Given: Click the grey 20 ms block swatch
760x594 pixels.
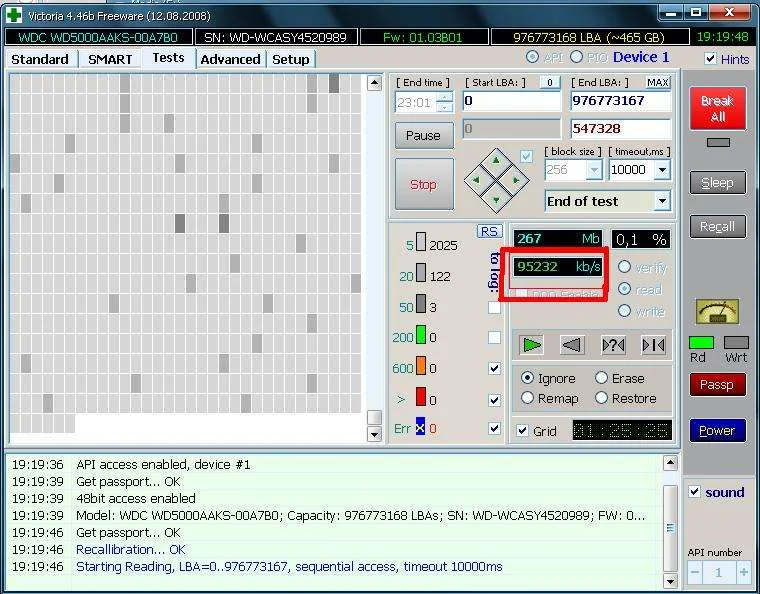Looking at the screenshot, I should pyautogui.click(x=421, y=273).
